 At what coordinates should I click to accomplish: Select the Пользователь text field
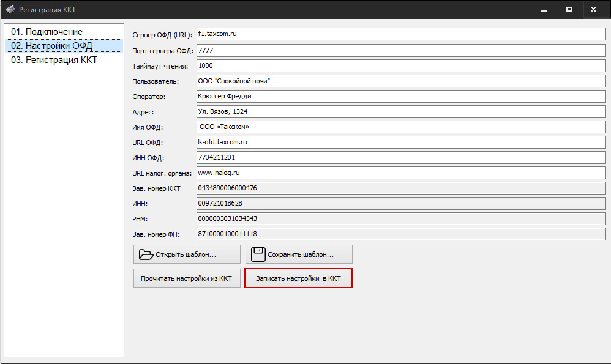(x=400, y=81)
